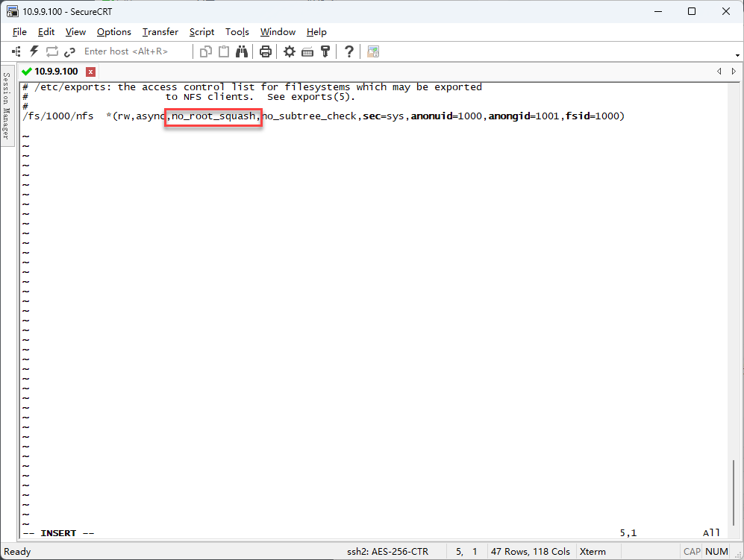The image size is (744, 560).
Task: Click the /fs/1000/nfs export path text
Action: click(58, 116)
